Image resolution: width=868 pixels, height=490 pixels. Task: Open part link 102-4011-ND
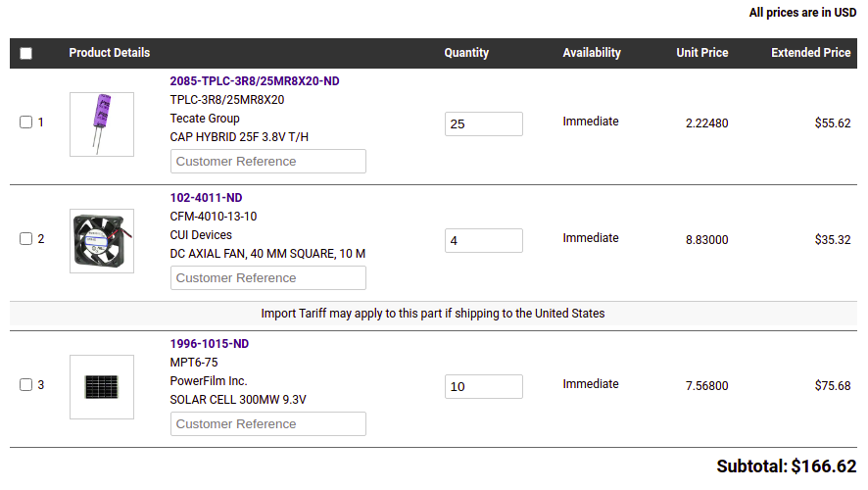coord(206,198)
